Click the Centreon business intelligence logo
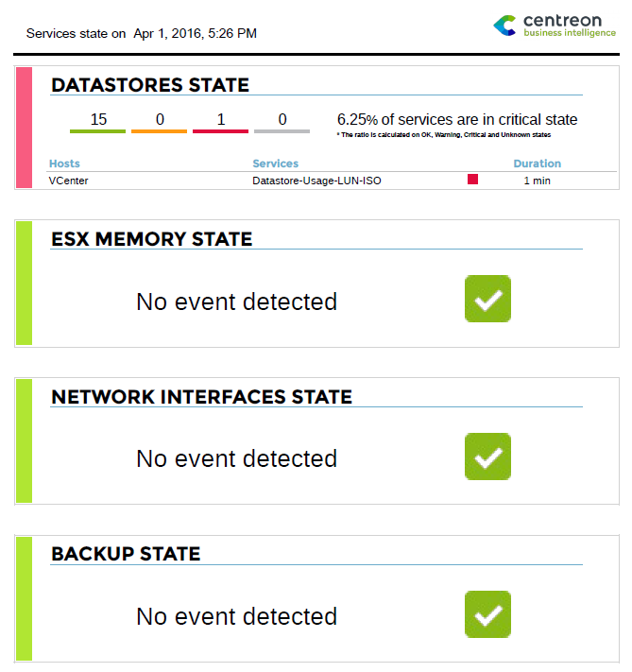632x672 pixels. click(555, 26)
